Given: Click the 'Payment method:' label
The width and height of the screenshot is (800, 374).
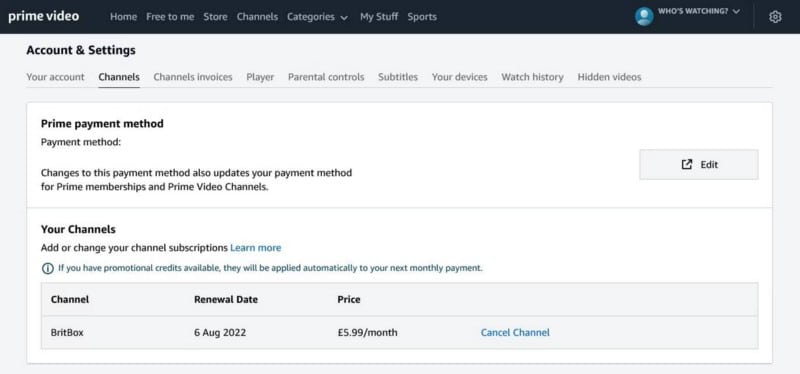Looking at the screenshot, I should click(81, 142).
